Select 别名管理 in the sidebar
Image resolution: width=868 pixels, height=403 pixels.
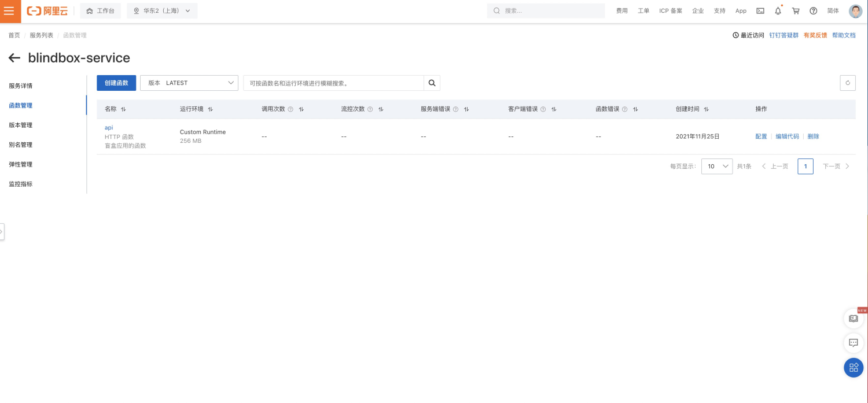tap(21, 145)
